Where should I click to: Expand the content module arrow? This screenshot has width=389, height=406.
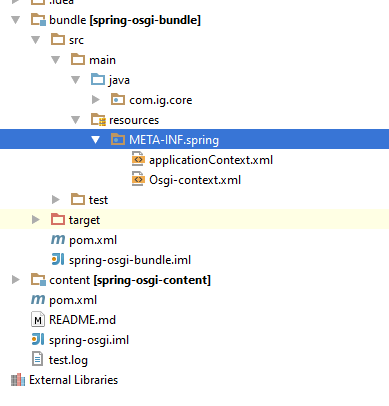16,280
